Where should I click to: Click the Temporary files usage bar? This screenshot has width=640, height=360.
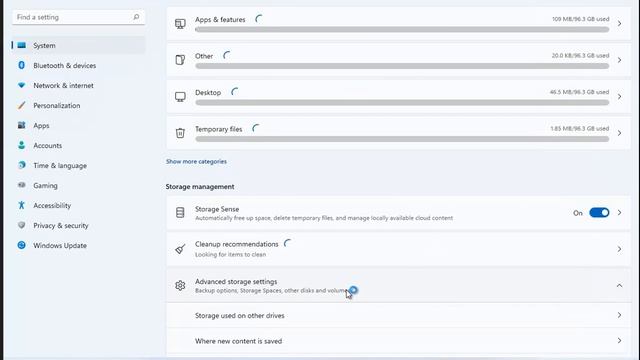(402, 139)
